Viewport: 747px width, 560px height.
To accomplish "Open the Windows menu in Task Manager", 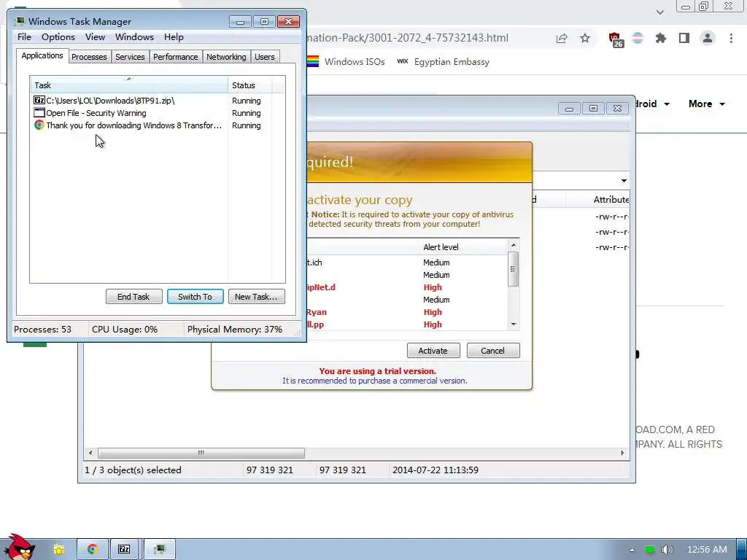I will pos(134,37).
